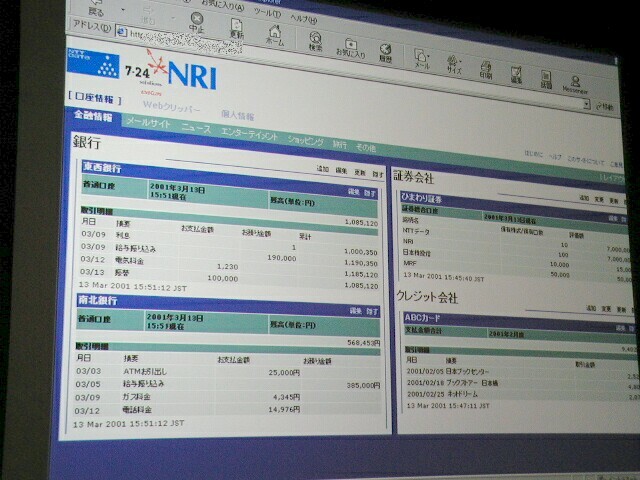Click the Print (印刷) toolbar icon

[485, 69]
